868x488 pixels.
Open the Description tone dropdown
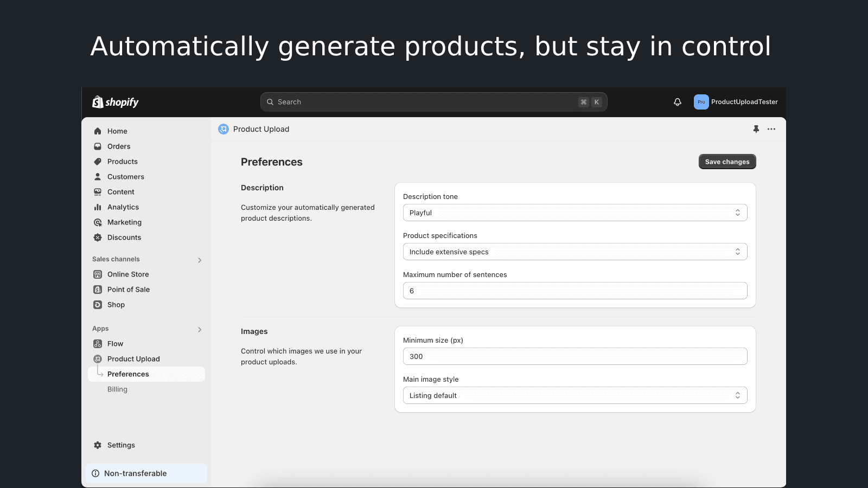tap(575, 213)
